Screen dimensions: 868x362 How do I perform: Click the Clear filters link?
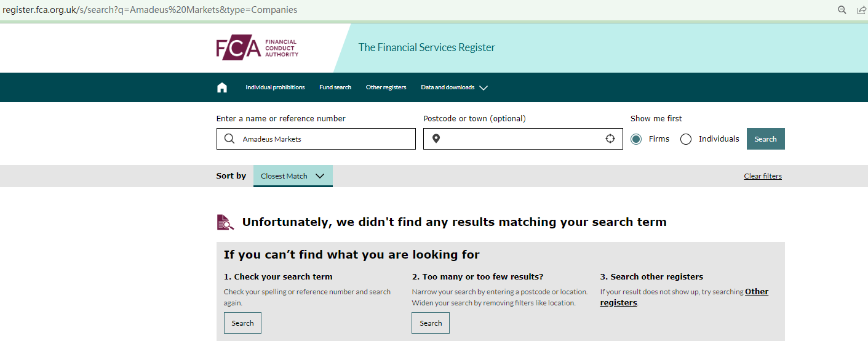point(763,176)
